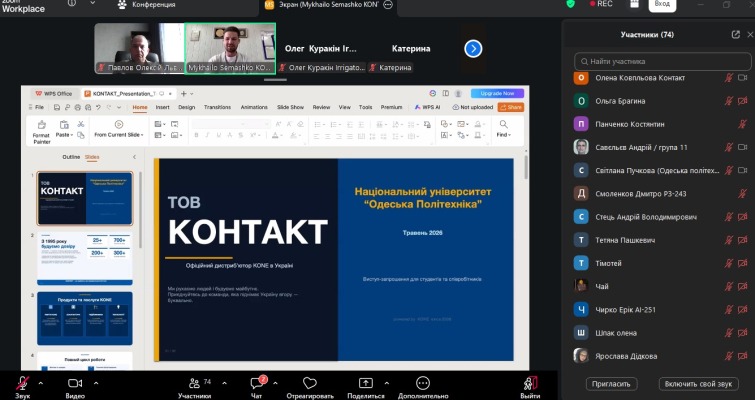Collapse the slide panel with chevron
755x400 pixels.
point(134,157)
